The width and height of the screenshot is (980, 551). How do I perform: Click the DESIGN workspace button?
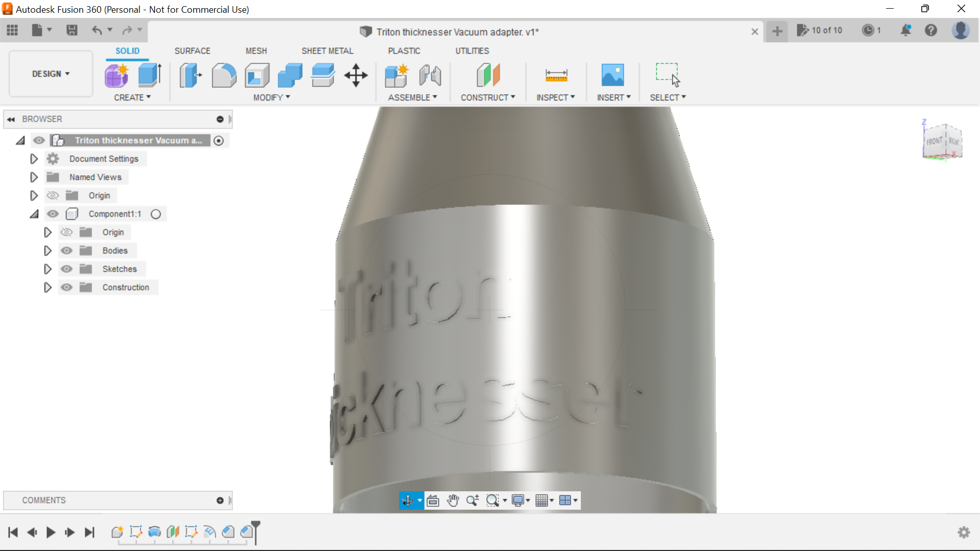(50, 73)
